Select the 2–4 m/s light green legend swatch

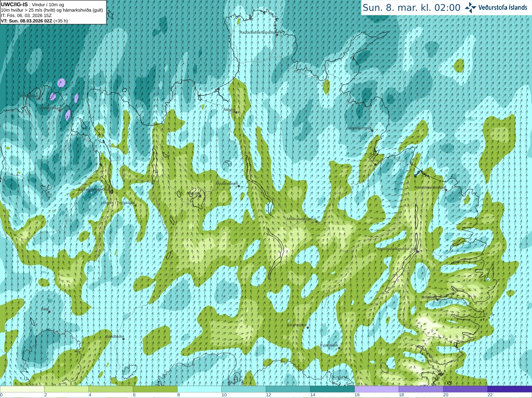tap(66, 389)
